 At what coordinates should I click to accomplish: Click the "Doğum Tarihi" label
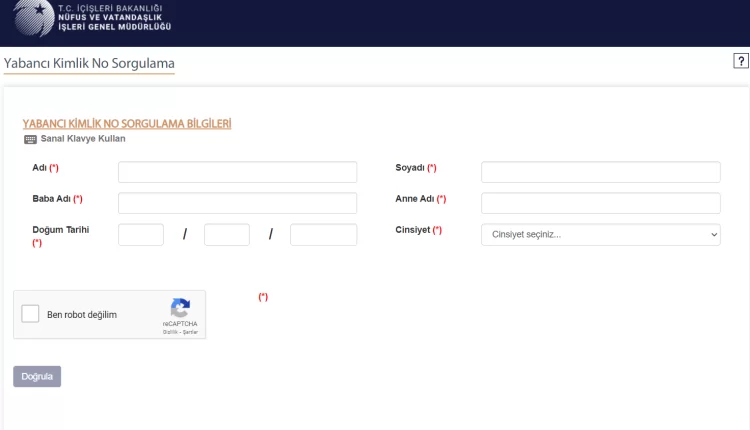tap(61, 230)
